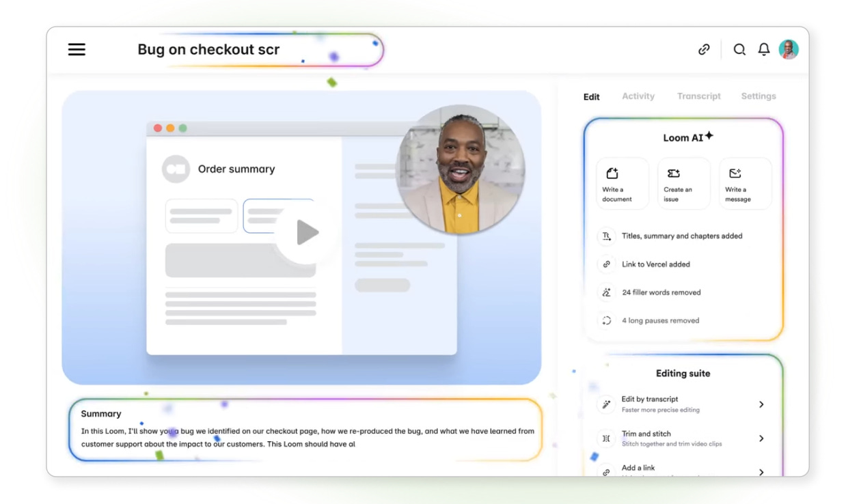Screen dimensions: 861x504
Task: Click '4 long pauses removed' text
Action: pos(661,320)
